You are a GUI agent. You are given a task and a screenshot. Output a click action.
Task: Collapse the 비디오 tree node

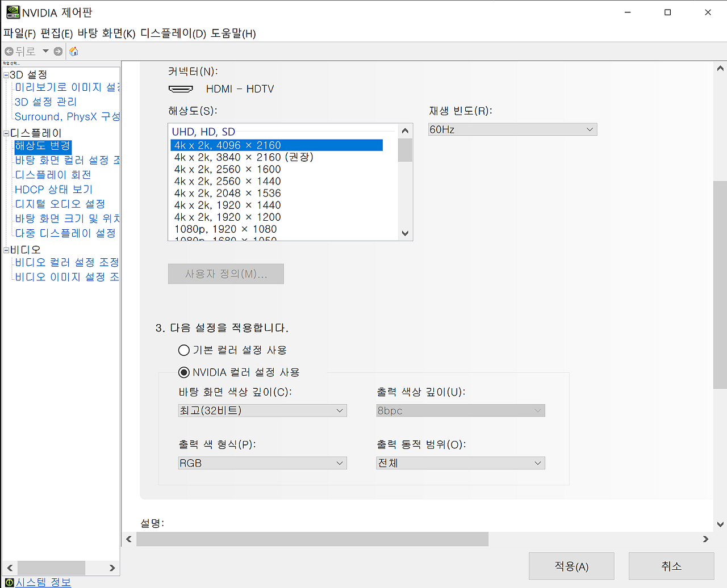click(6, 250)
